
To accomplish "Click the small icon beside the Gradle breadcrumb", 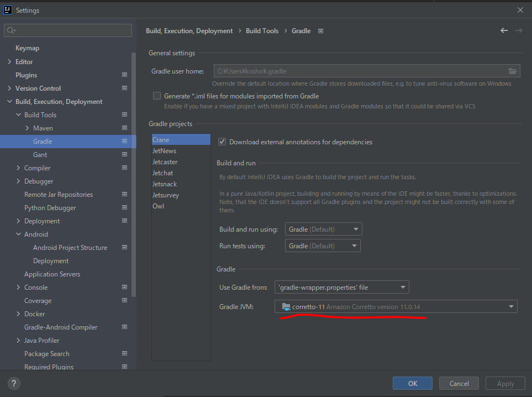I will (320, 31).
